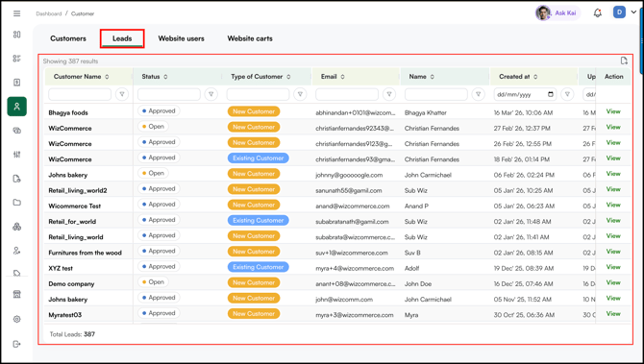Screen dimensions: 644x364
Task: Open the storefront icon in sidebar
Action: [x=17, y=294]
